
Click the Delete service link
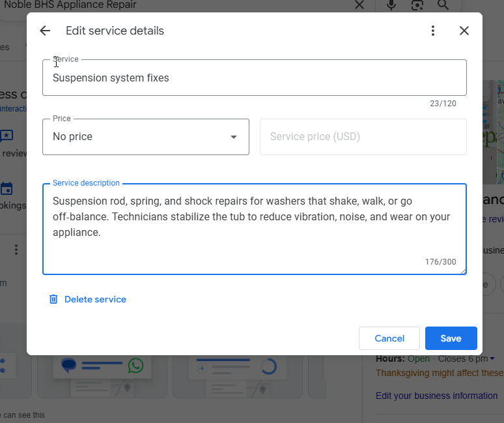click(95, 299)
